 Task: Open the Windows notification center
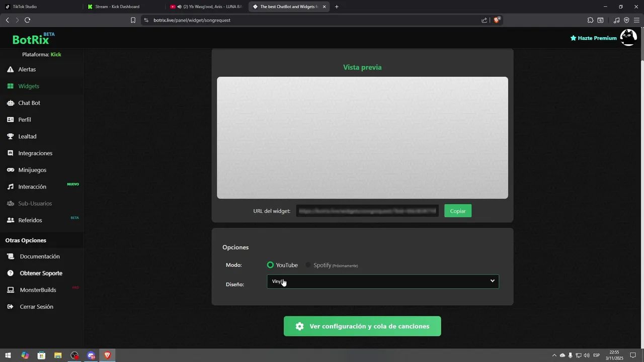coord(633,355)
